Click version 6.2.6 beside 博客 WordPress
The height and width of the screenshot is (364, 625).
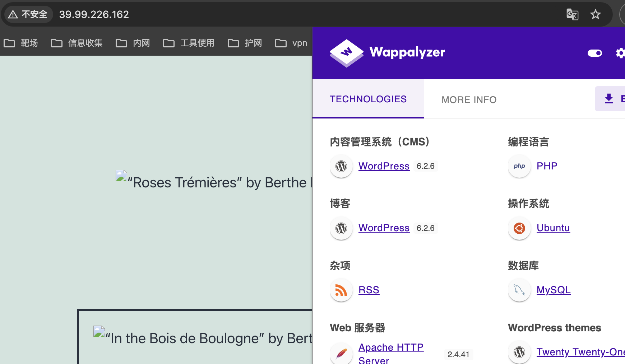(425, 228)
